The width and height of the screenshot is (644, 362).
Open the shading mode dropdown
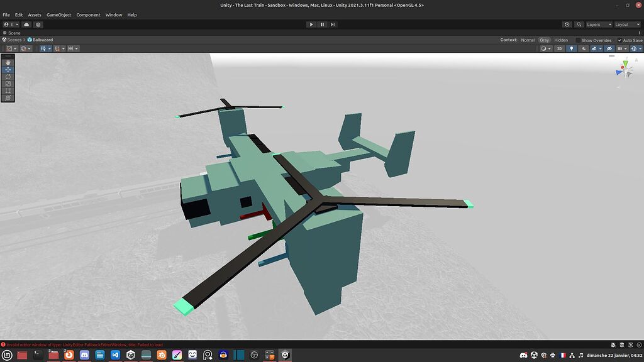(x=544, y=48)
